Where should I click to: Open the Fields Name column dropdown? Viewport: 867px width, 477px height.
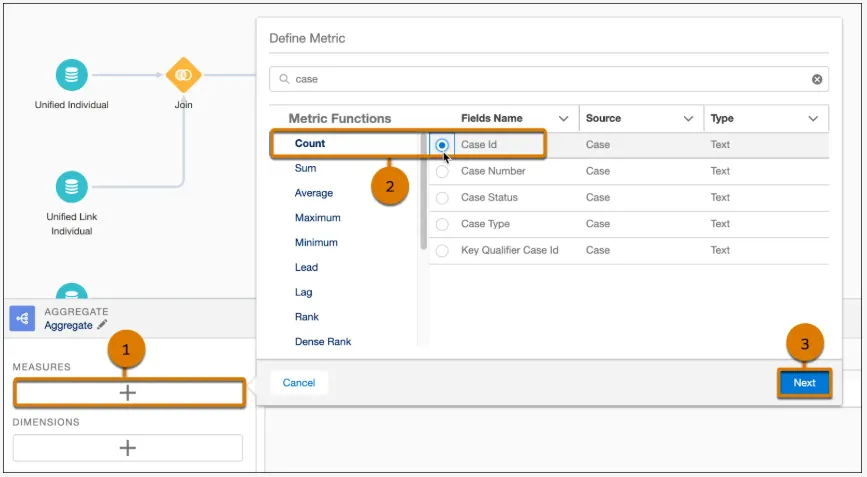(563, 119)
